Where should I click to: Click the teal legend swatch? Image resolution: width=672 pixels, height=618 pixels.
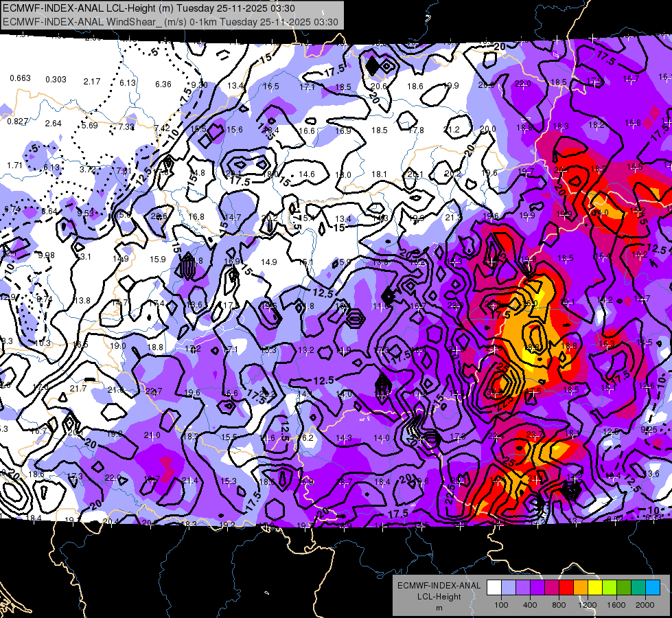click(x=638, y=588)
